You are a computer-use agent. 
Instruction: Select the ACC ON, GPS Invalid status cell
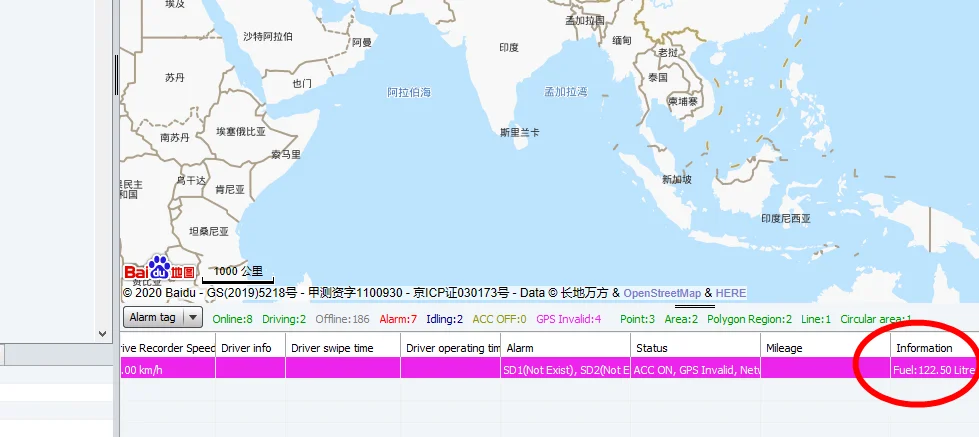coord(696,370)
